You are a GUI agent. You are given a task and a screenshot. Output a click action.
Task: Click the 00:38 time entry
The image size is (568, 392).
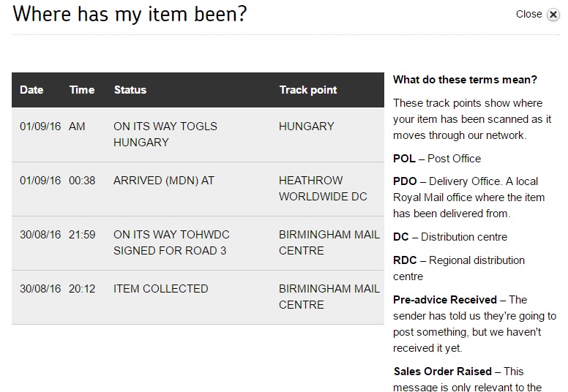click(x=82, y=180)
